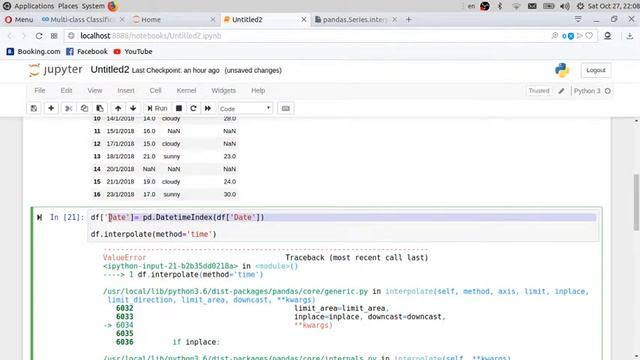Switch to pandas.Series.inter browser tab
This screenshot has width=640, height=360.
pos(354,20)
